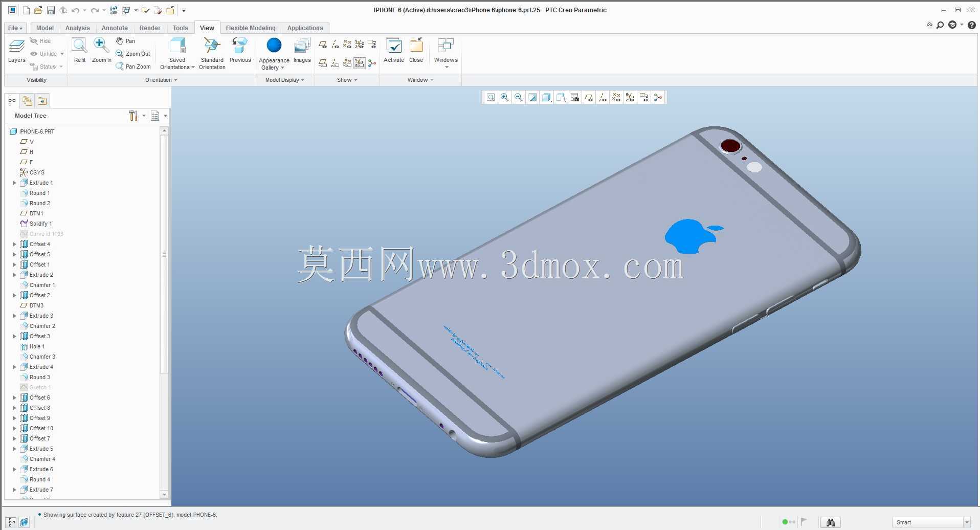Open a file using the folder icon

(38, 10)
